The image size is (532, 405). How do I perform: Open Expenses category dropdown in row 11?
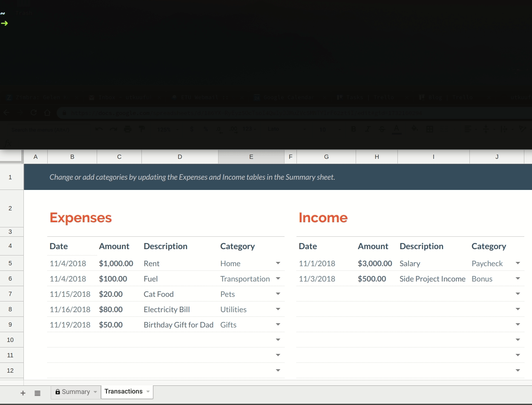[x=278, y=355]
